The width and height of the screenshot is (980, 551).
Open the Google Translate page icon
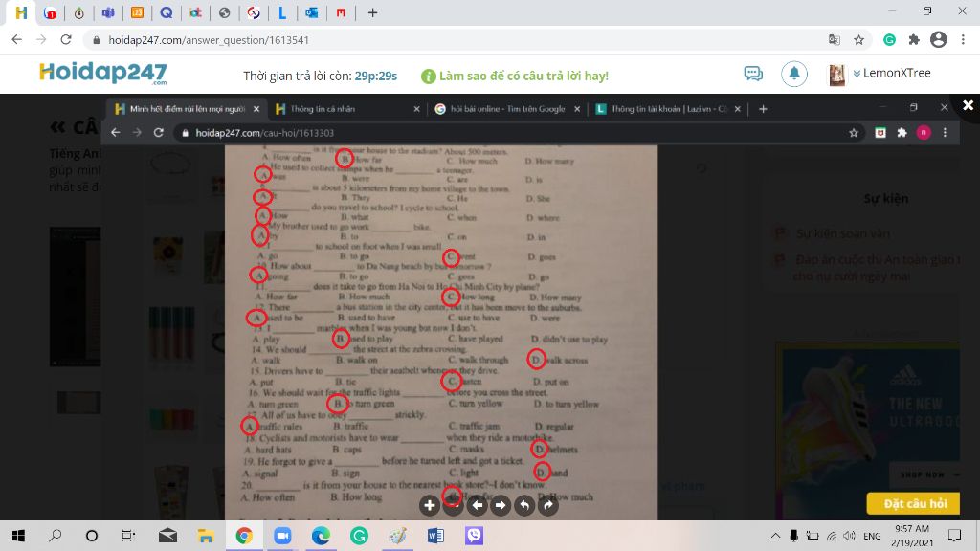(x=835, y=40)
